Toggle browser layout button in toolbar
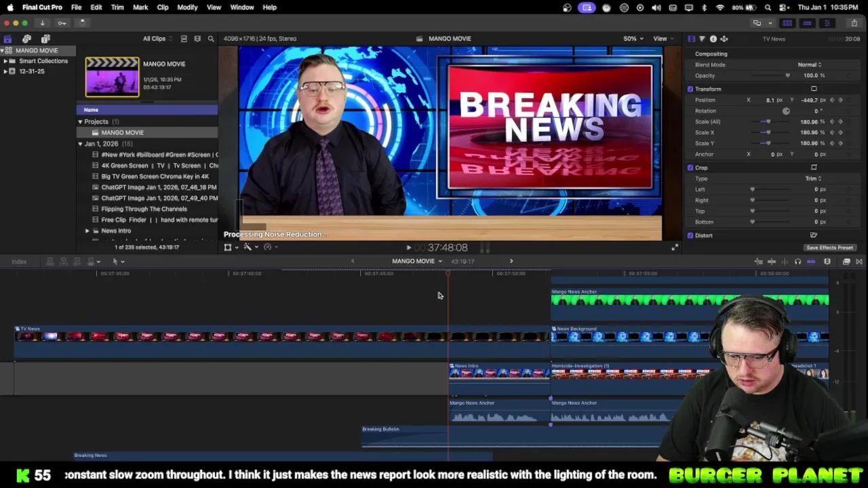This screenshot has width=868, height=488. [x=787, y=23]
